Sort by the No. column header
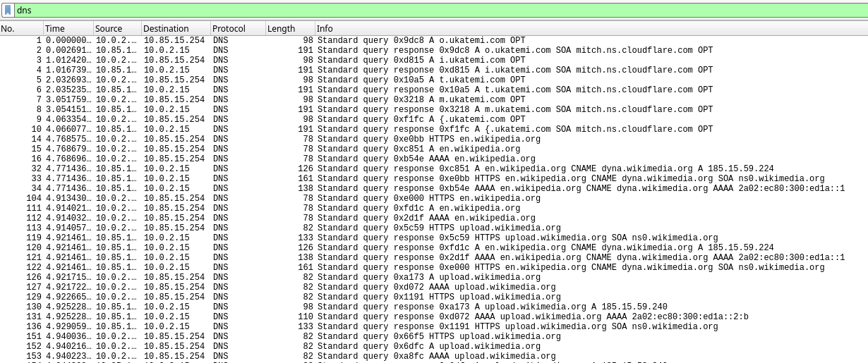Screen dimensions: 868x363 tap(21, 28)
